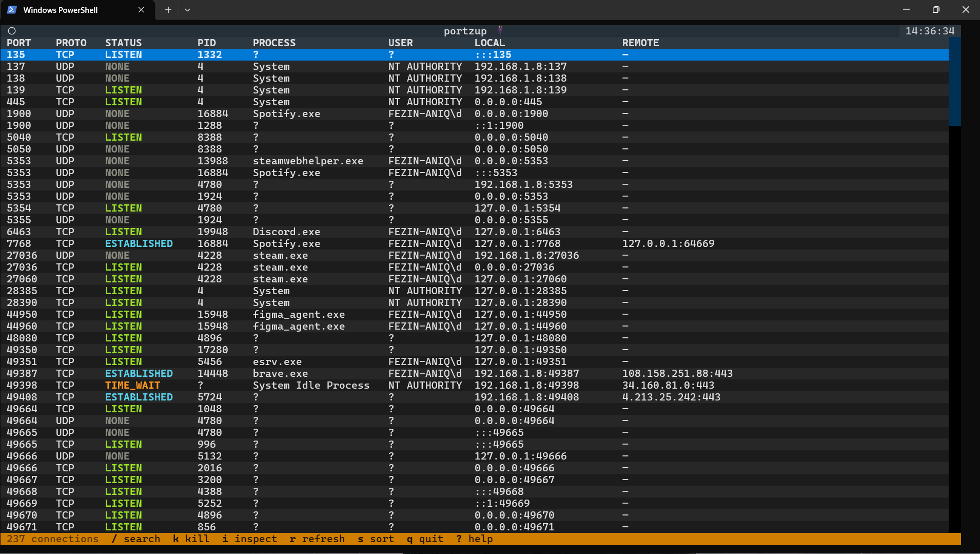Viewport: 980px width, 554px height.
Task: Click the LOCAL column header
Action: point(489,43)
